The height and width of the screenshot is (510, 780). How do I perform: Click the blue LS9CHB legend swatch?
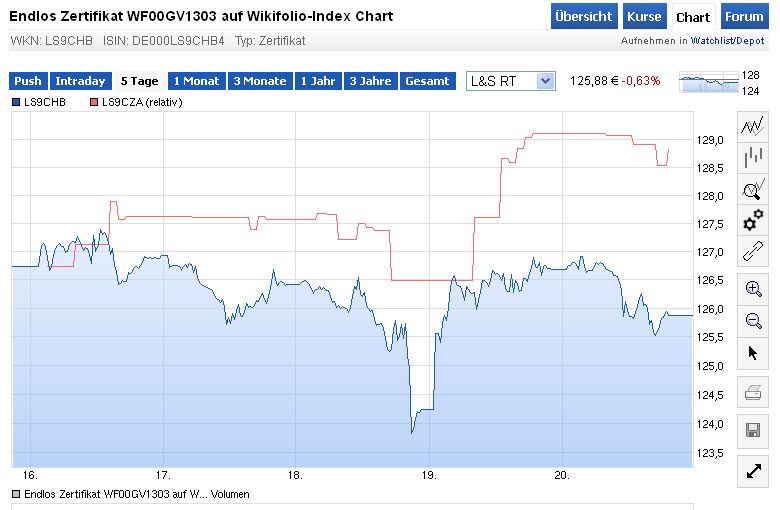pos(15,103)
